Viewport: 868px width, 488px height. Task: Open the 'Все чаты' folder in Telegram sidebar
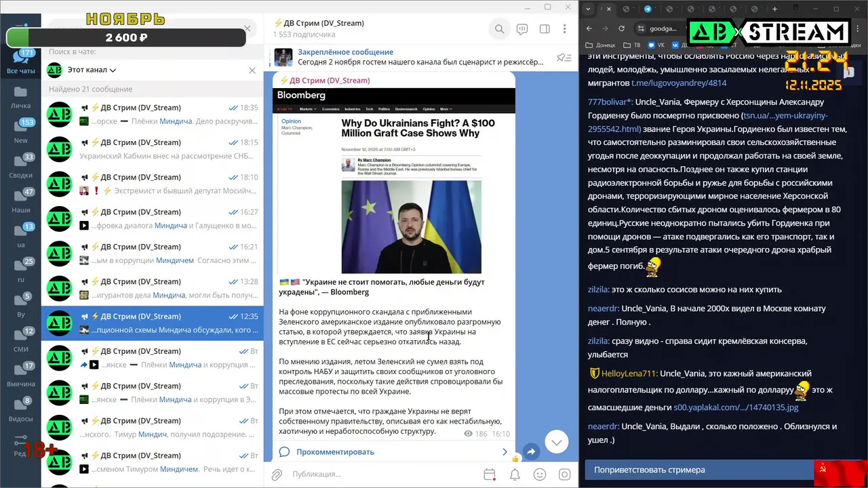pos(21,61)
